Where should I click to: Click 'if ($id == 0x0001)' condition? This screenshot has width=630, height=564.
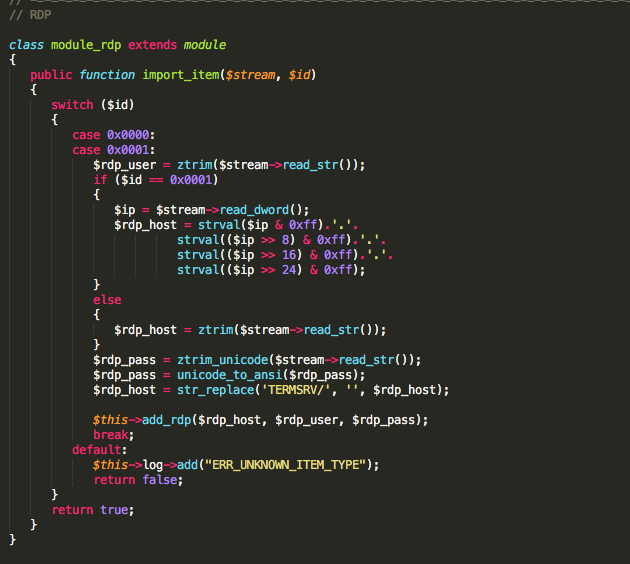click(156, 180)
